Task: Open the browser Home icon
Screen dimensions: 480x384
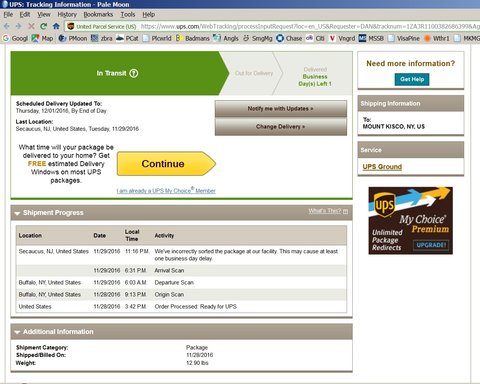Action: (x=56, y=26)
